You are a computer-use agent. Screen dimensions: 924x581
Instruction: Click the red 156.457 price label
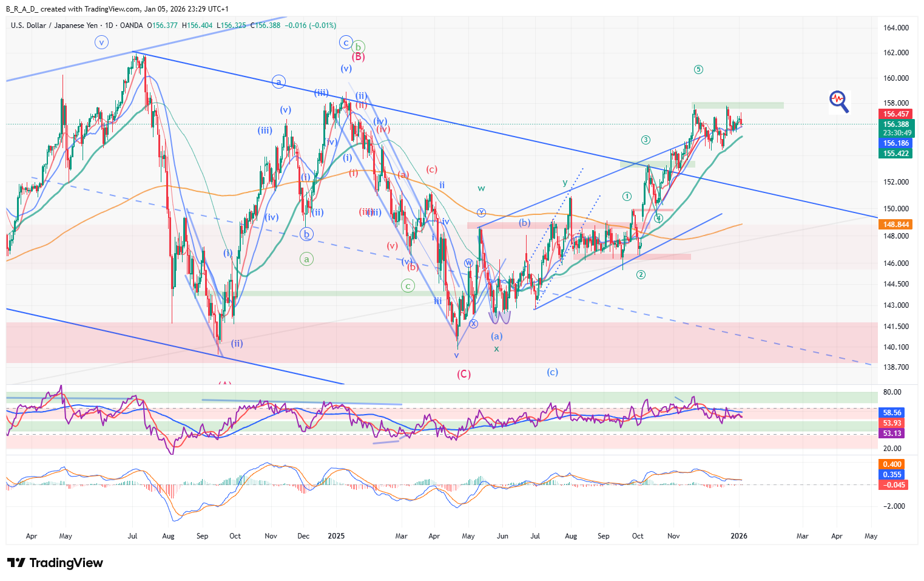point(895,114)
